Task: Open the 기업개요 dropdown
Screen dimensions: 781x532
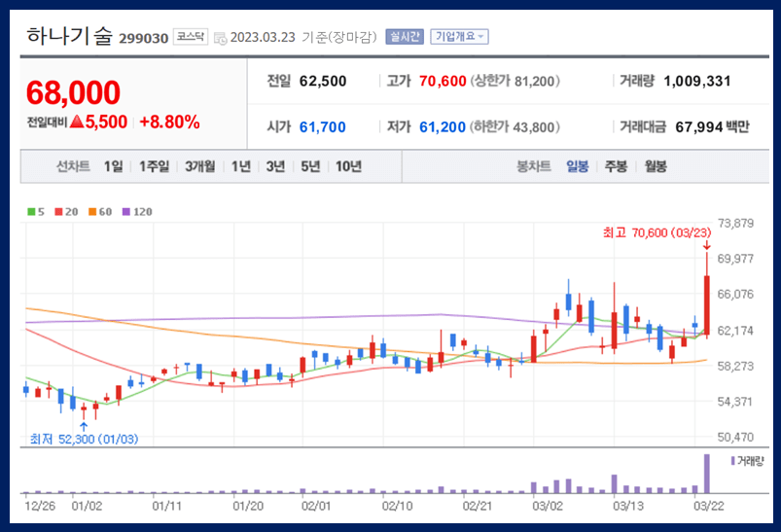Action: [459, 37]
